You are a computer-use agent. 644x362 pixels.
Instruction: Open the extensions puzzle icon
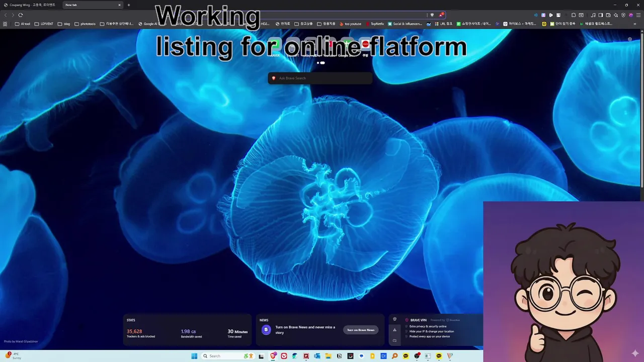(x=574, y=15)
